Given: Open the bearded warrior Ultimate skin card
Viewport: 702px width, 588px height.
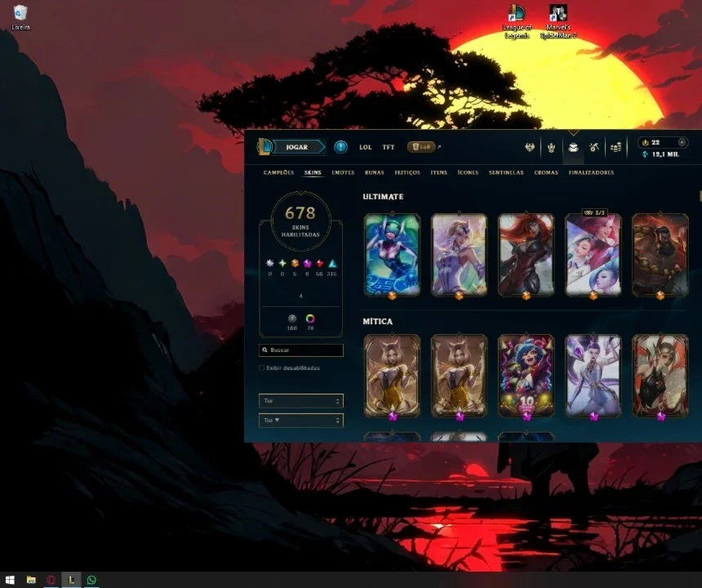Looking at the screenshot, I should (x=660, y=255).
